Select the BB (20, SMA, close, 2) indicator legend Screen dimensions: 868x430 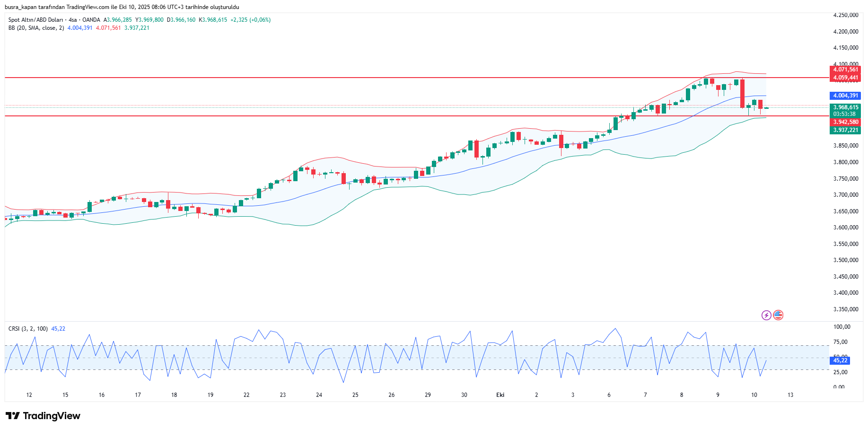[36, 28]
